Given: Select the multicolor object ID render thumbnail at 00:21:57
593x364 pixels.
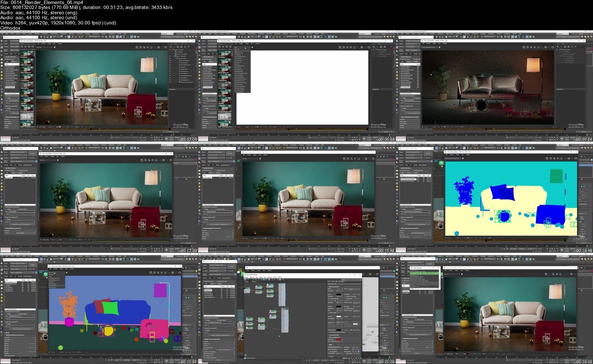Looking at the screenshot, I should [99, 309].
